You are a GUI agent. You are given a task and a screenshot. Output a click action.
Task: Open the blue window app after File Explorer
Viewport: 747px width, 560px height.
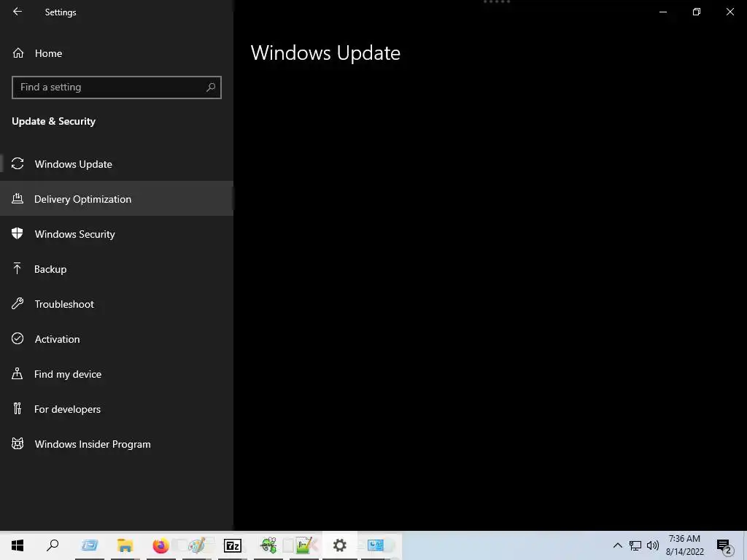click(x=90, y=545)
